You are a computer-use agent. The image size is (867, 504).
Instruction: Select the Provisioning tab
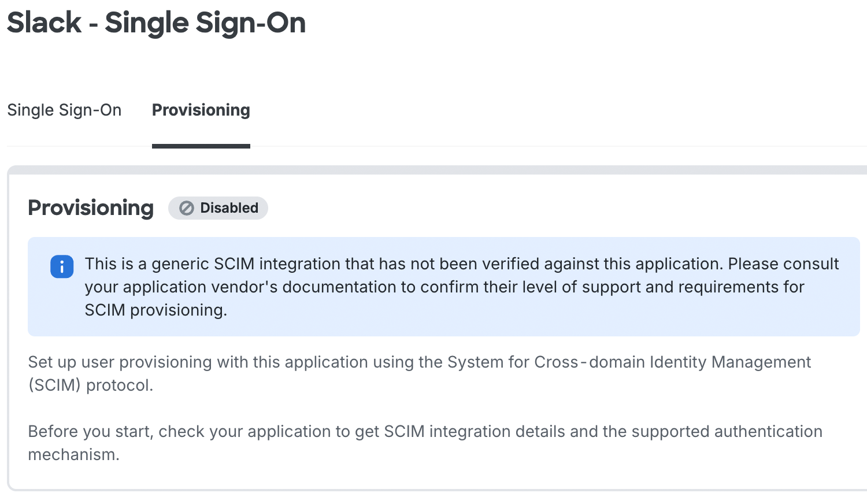[201, 110]
